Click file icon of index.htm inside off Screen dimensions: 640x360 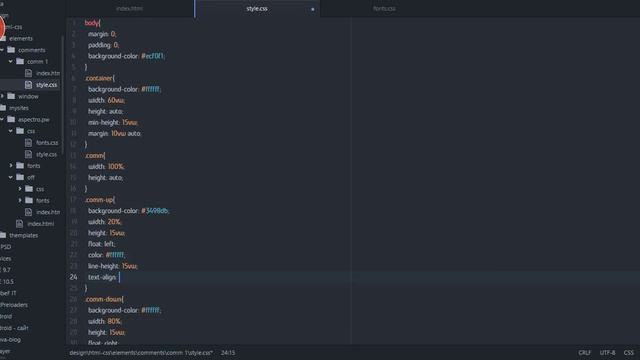pyautogui.click(x=28, y=212)
